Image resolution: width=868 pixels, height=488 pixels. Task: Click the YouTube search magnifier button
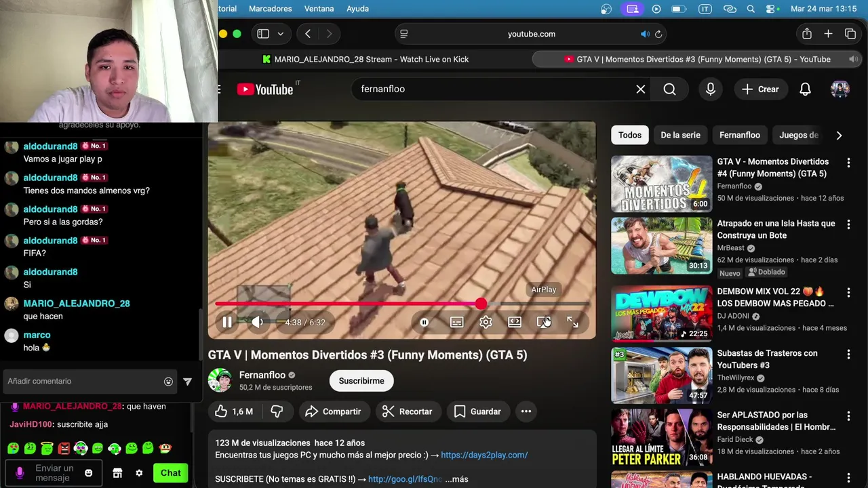669,89
